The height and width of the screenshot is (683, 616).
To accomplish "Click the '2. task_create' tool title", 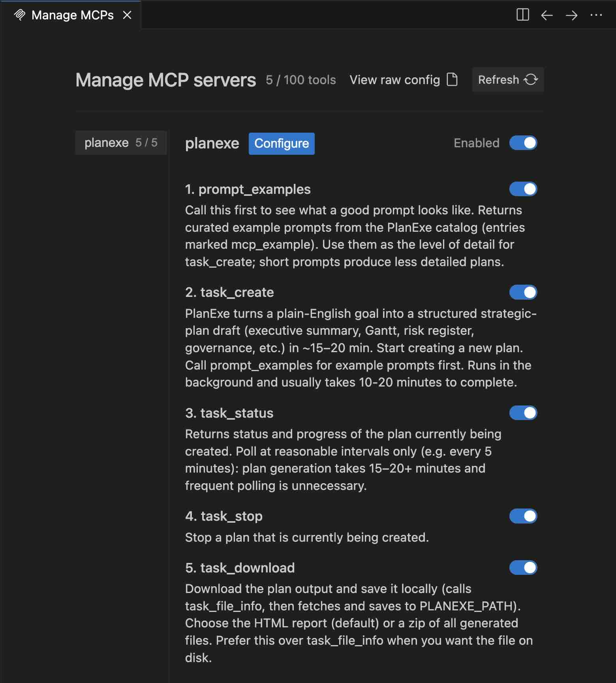I will (x=229, y=293).
